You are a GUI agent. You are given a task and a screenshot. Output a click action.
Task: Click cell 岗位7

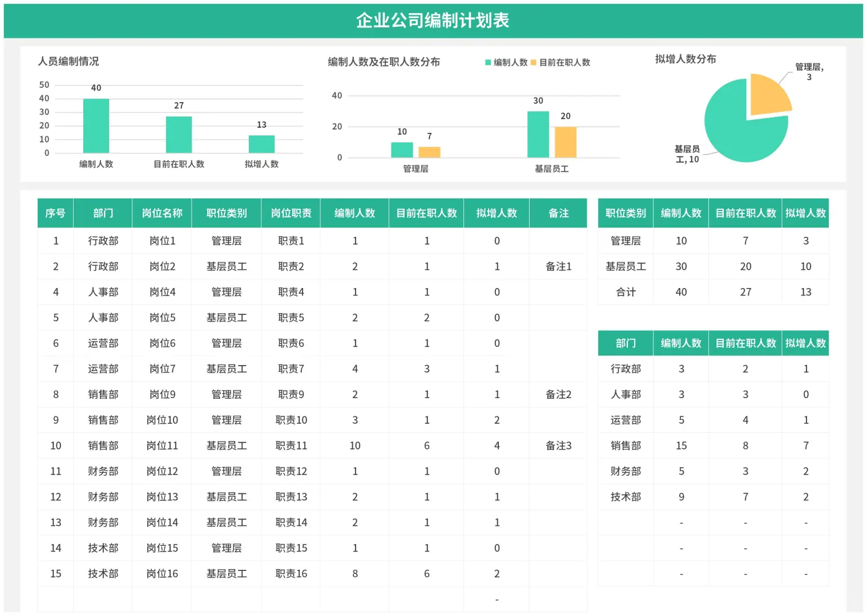[x=162, y=368]
